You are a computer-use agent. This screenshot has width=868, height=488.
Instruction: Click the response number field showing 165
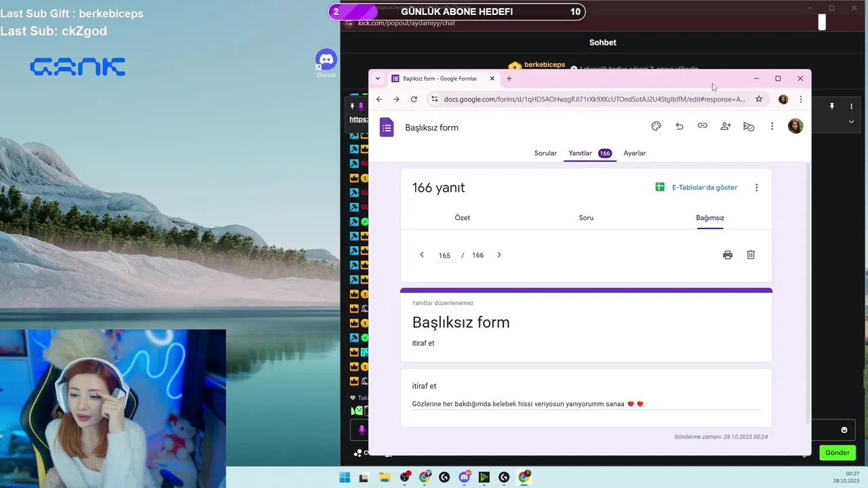[x=445, y=256]
